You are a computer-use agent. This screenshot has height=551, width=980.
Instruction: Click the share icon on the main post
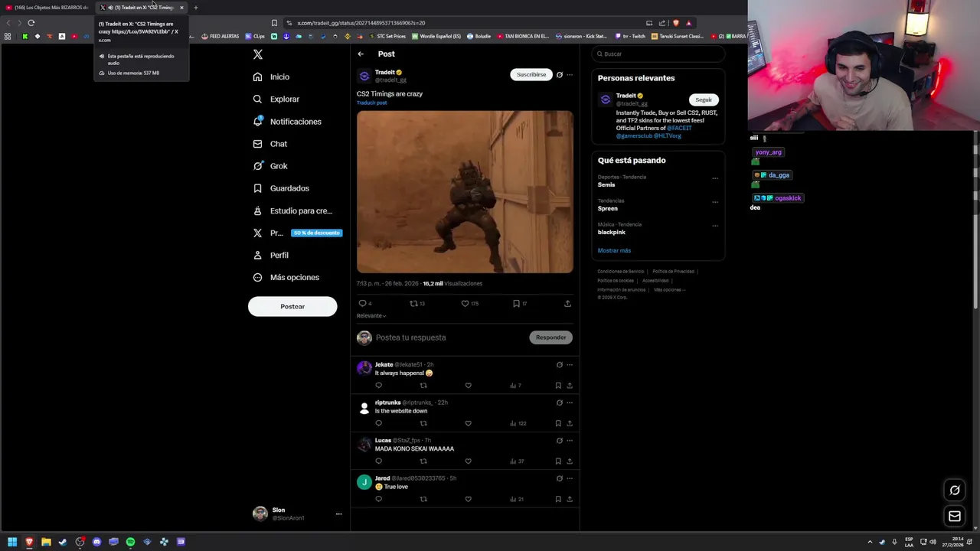pyautogui.click(x=567, y=304)
